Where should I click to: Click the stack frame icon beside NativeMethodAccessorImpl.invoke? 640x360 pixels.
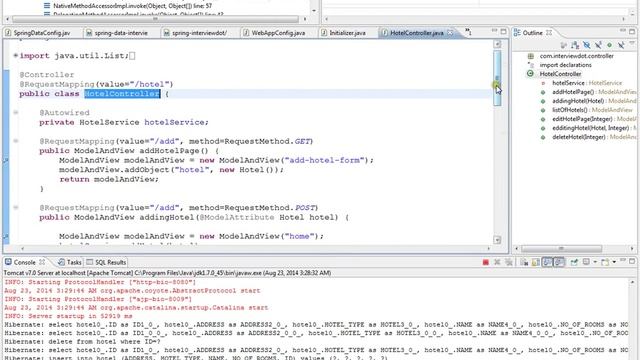click(x=47, y=6)
